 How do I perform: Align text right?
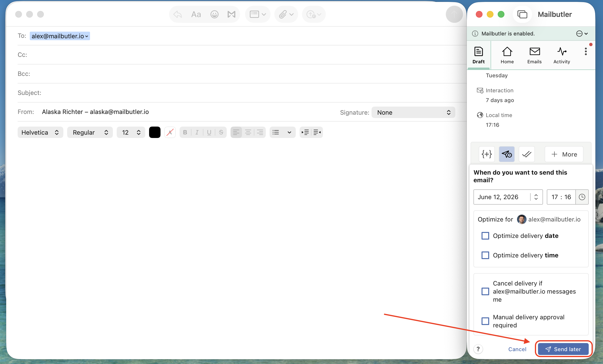coord(260,132)
